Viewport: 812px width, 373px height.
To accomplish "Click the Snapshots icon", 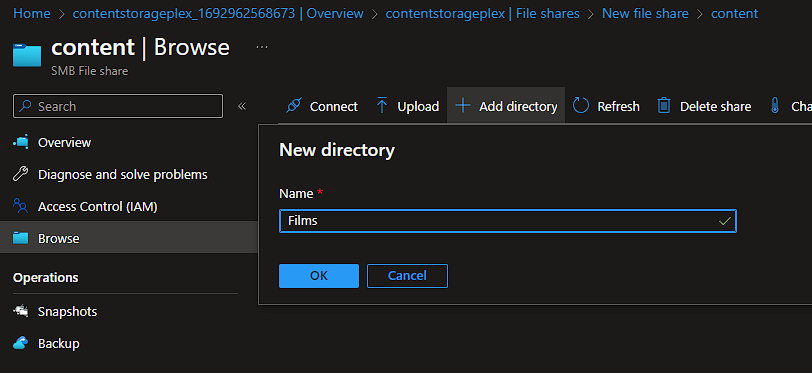I will (x=21, y=311).
